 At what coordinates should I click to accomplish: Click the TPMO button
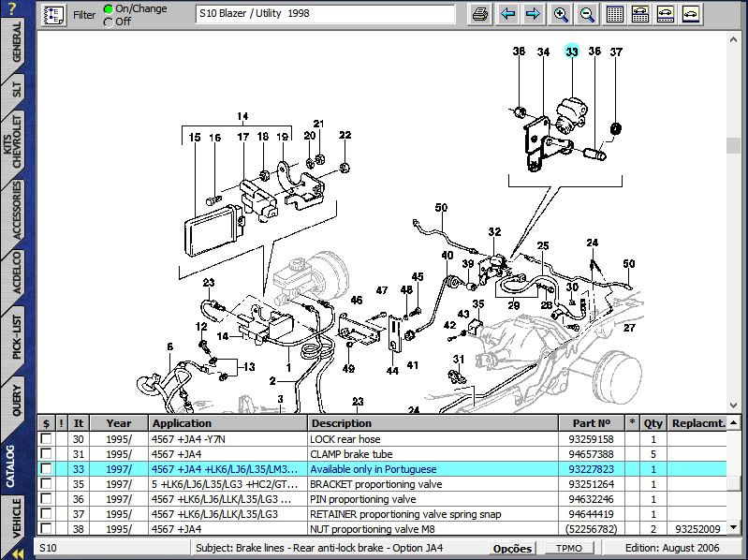568,548
